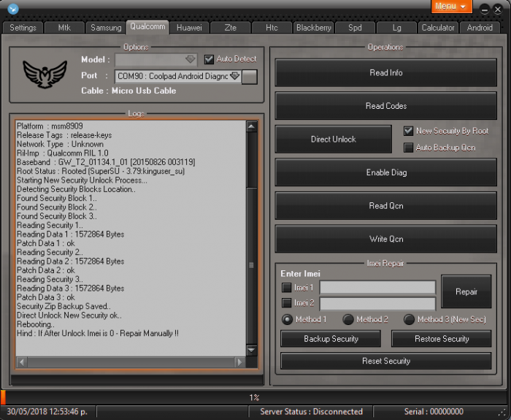Select the Method 2 radio button
Viewport: 511px width, 420px height.
[348, 319]
